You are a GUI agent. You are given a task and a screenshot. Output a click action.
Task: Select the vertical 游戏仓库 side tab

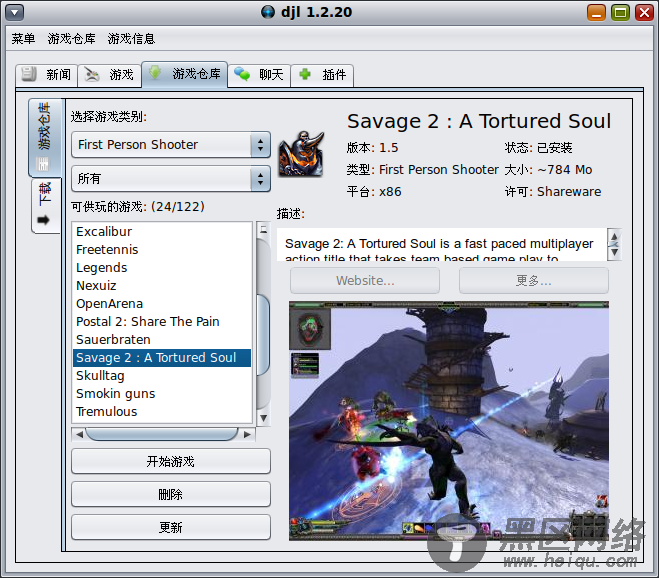point(45,137)
